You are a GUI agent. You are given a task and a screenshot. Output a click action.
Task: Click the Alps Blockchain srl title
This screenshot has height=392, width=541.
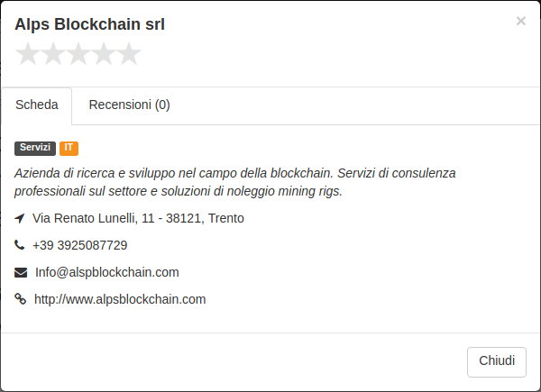pyautogui.click(x=89, y=24)
